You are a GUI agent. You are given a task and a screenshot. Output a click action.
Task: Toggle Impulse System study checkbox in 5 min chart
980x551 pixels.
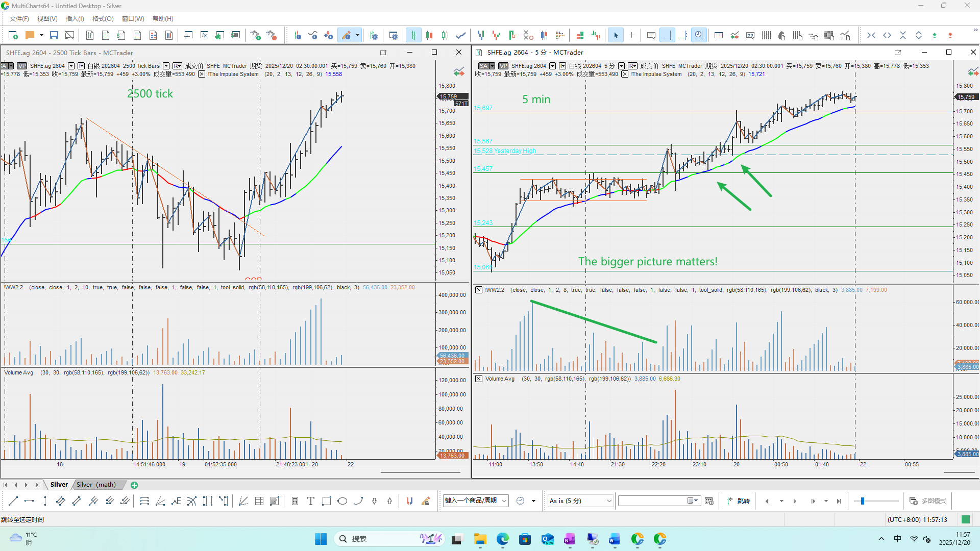625,74
